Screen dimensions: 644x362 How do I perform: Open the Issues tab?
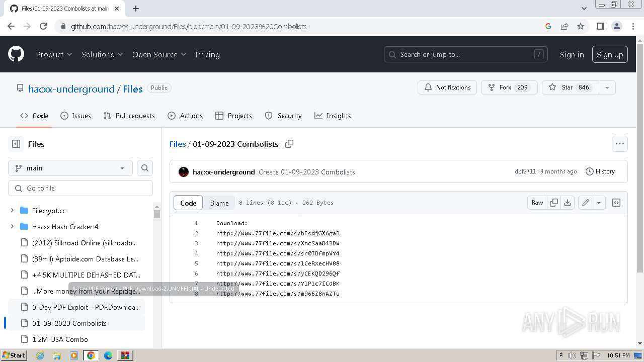point(75,116)
